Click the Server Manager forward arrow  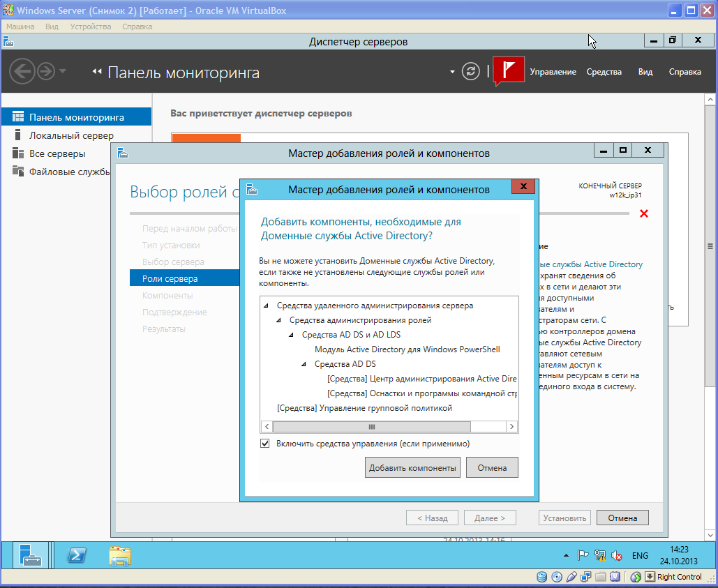pyautogui.click(x=46, y=71)
